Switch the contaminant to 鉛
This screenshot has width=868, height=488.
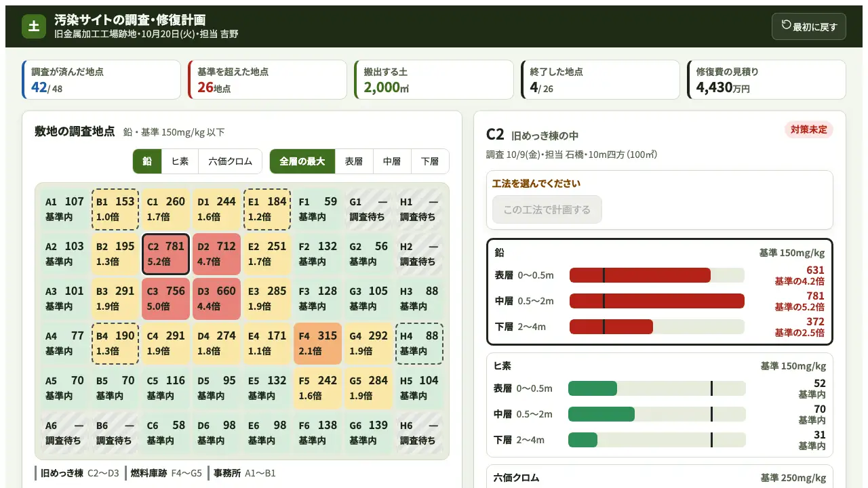[147, 161]
